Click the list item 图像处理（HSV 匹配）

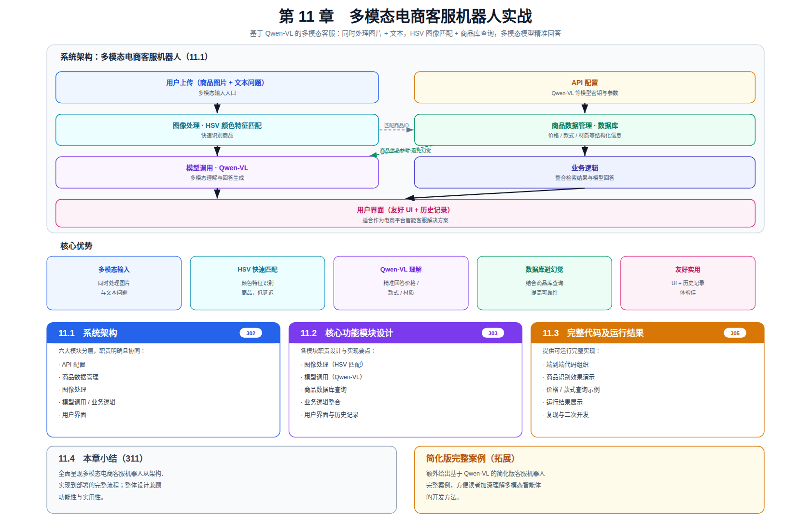point(332,365)
